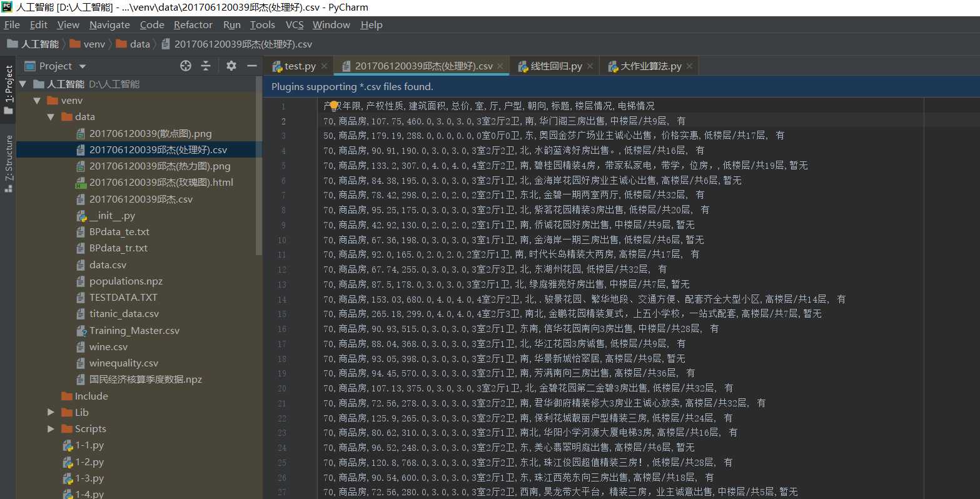This screenshot has width=980, height=499.
Task: Select 1-3.py in the project tree
Action: pyautogui.click(x=89, y=478)
